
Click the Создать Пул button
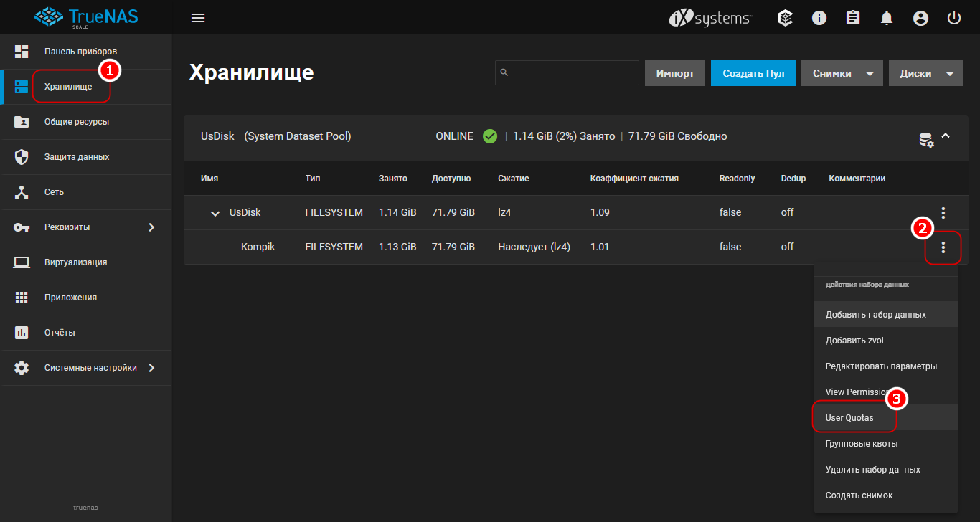point(753,73)
